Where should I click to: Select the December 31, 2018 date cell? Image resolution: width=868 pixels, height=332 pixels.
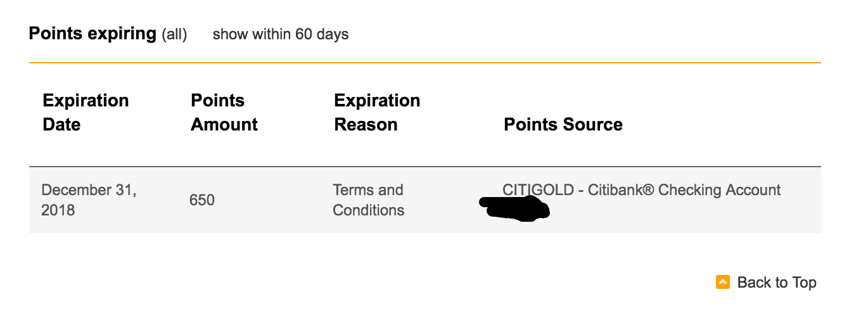point(89,200)
